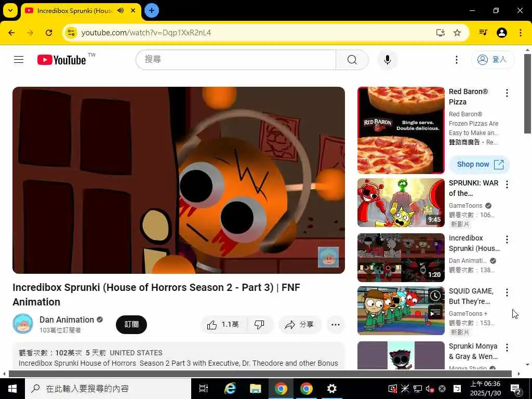
Task: Click the 登入 sign-in button
Action: pyautogui.click(x=493, y=60)
